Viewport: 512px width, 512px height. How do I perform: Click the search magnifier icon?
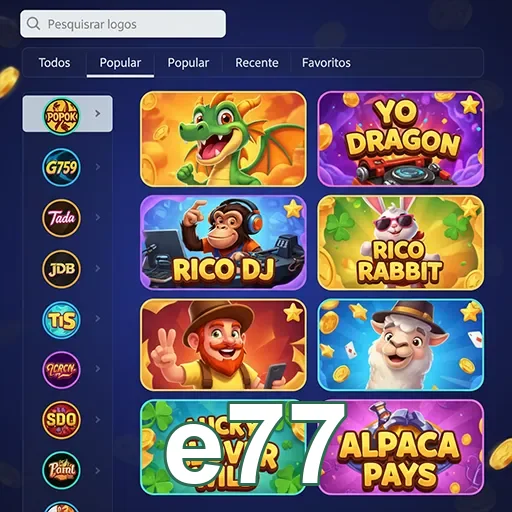coord(33,24)
